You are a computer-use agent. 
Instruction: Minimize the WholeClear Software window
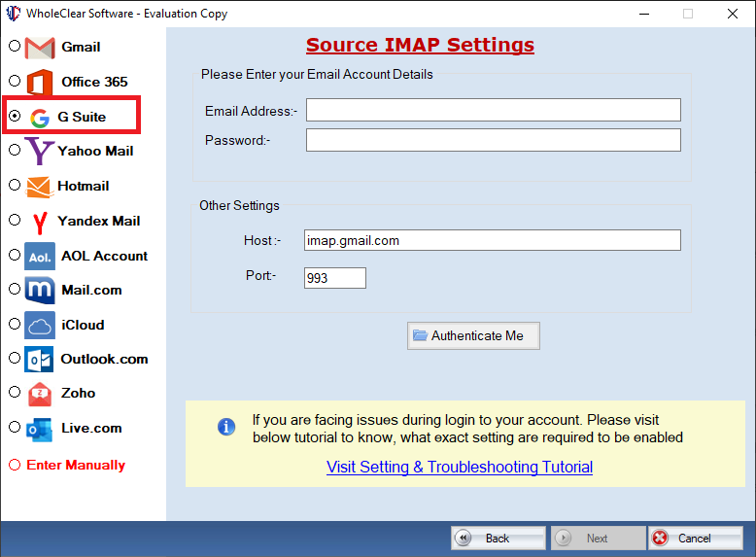tap(644, 14)
